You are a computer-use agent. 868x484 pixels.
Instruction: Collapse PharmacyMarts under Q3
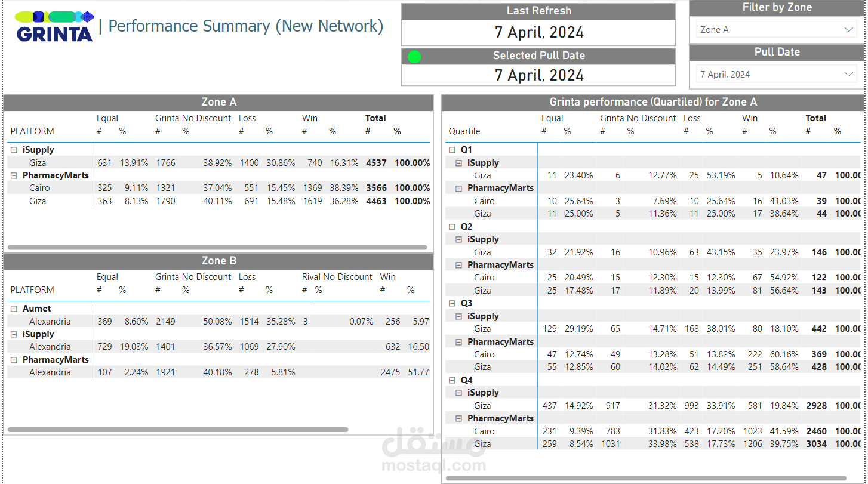458,342
